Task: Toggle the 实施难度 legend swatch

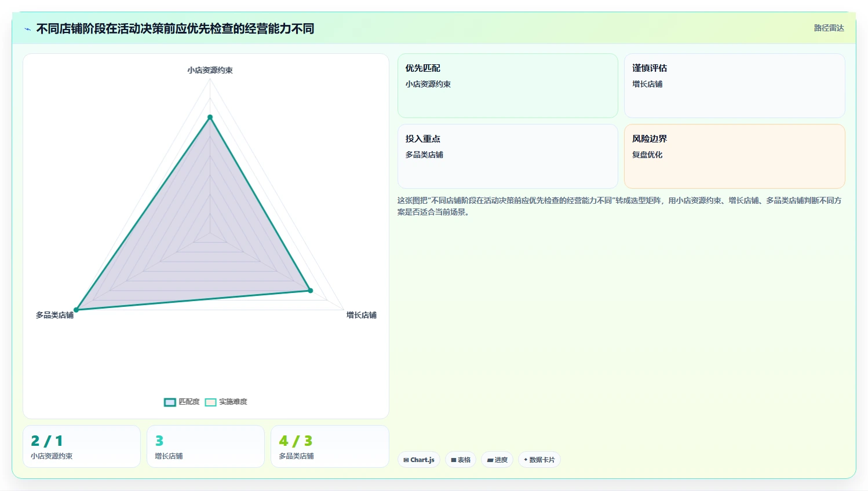Action: 210,402
